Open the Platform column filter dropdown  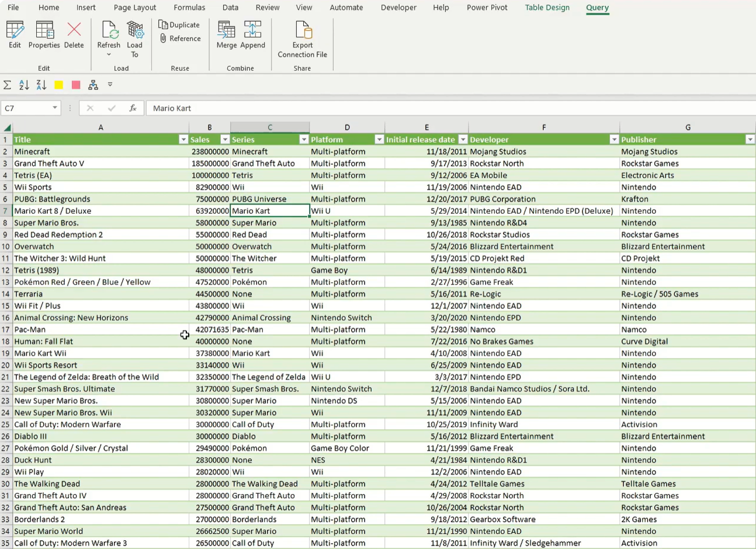379,140
